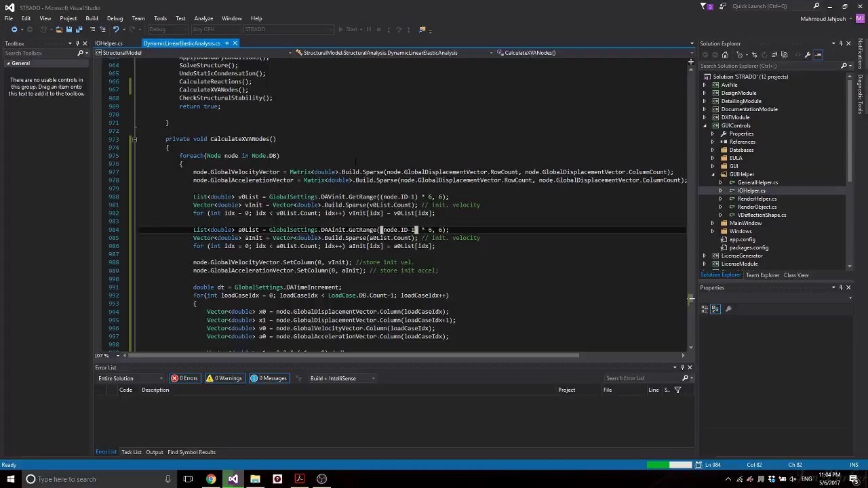This screenshot has height=488, width=868.
Task: Toggle the 0 Errors filter
Action: (x=184, y=378)
